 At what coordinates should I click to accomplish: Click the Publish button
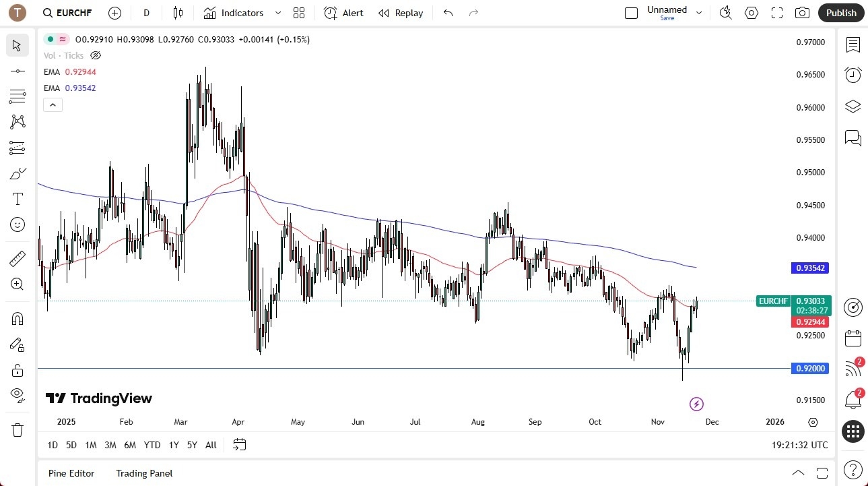(x=840, y=13)
